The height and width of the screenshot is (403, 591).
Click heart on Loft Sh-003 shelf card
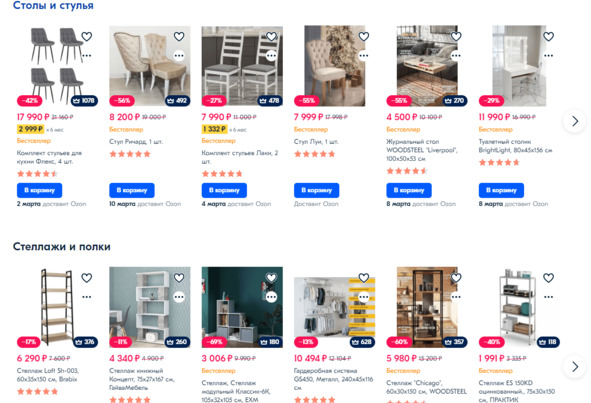[x=87, y=278]
